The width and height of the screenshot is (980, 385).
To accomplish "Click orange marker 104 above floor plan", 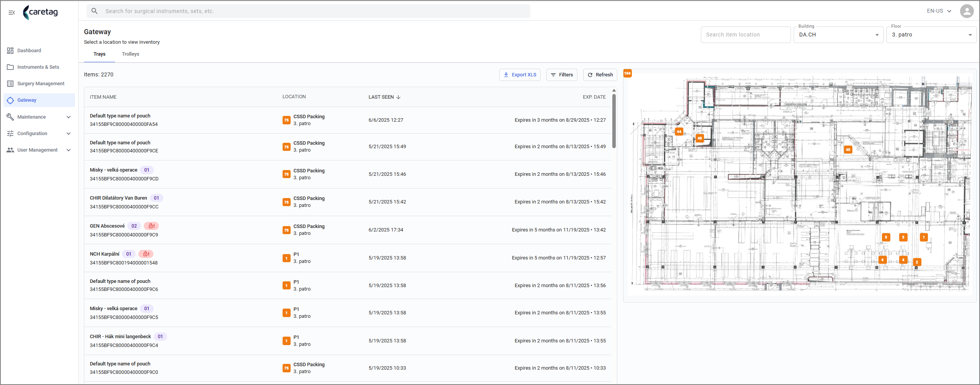I will tap(627, 73).
